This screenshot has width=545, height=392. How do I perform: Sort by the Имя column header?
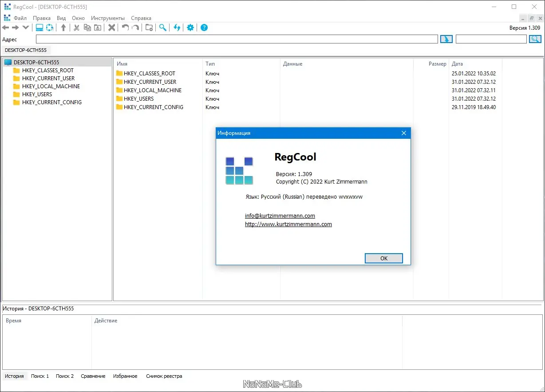coord(158,64)
